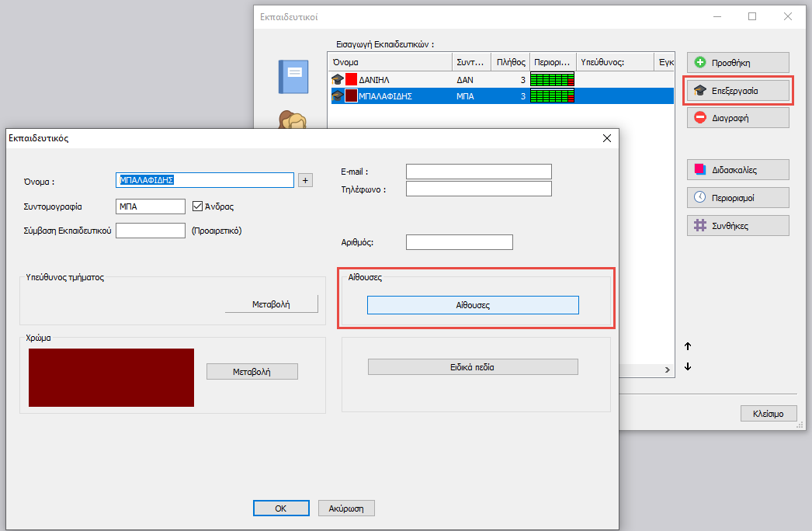The height and width of the screenshot is (531, 812).
Task: Open Διδασκαλίες via its colored squares icon
Action: coord(700,169)
